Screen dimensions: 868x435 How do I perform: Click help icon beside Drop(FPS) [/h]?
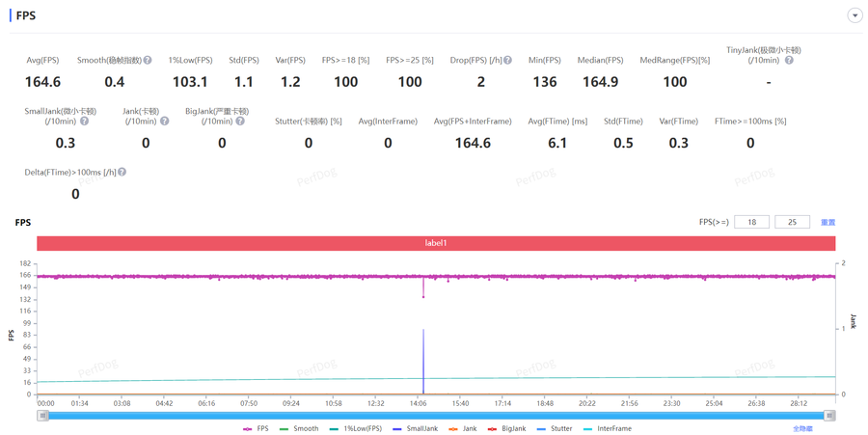point(507,61)
